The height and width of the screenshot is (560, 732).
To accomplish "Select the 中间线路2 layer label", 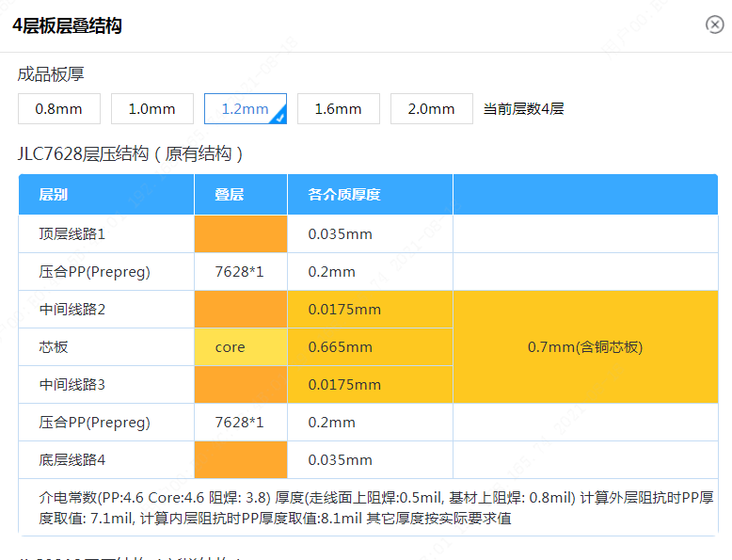I will coord(72,310).
